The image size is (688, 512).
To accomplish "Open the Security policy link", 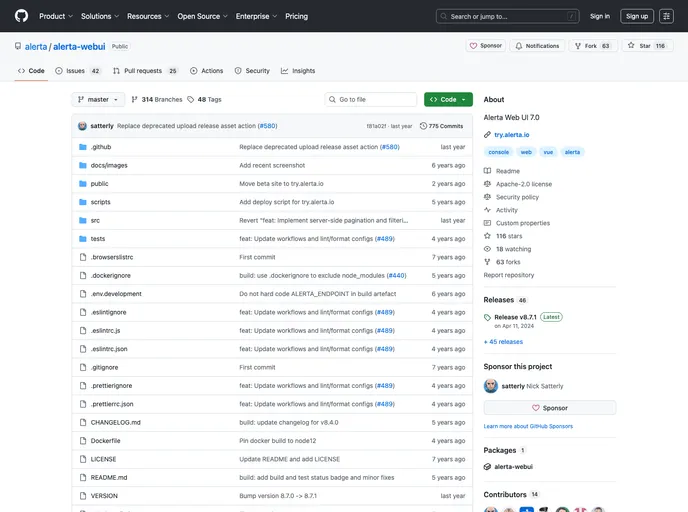I will point(512,197).
